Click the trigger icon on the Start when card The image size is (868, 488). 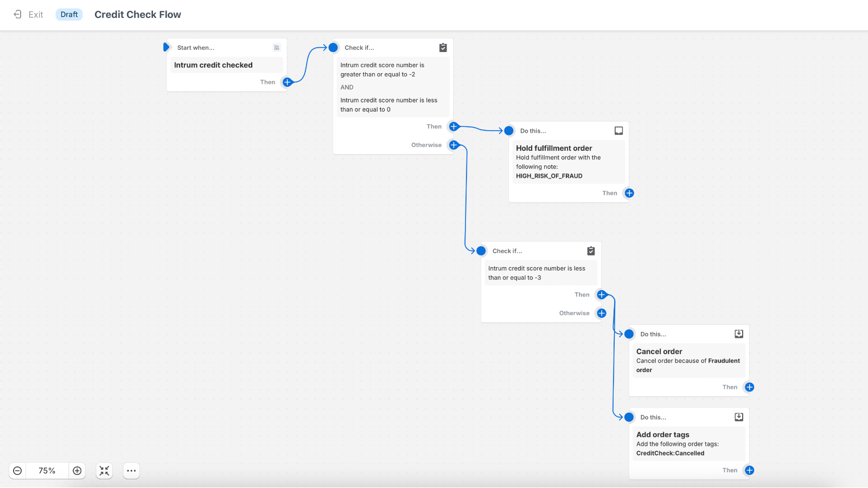277,47
